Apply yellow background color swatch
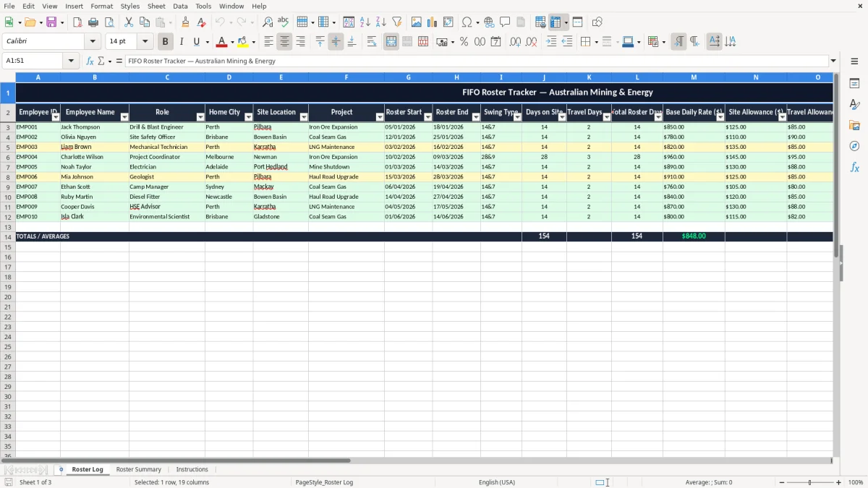 click(243, 42)
